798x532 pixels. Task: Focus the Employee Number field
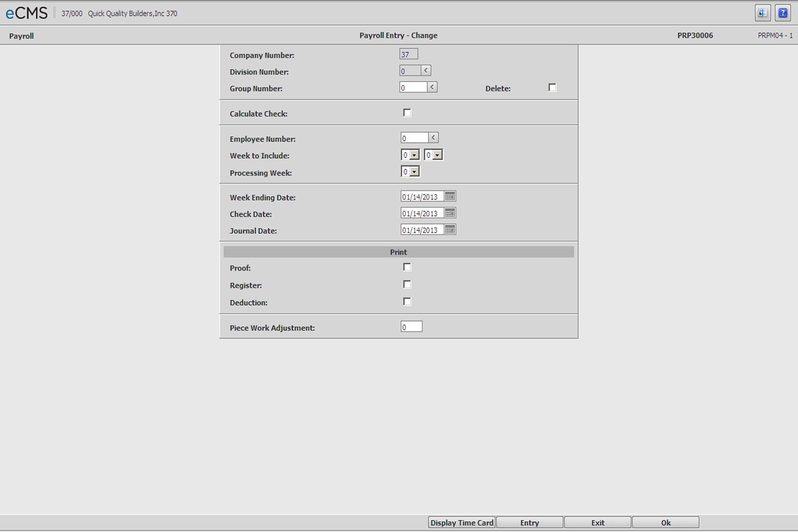pyautogui.click(x=415, y=138)
